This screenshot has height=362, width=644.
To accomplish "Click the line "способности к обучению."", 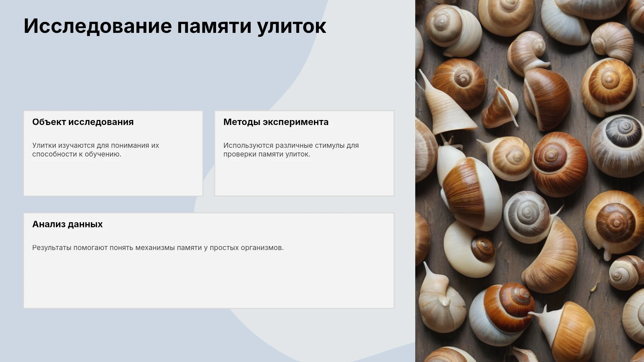I will (77, 154).
